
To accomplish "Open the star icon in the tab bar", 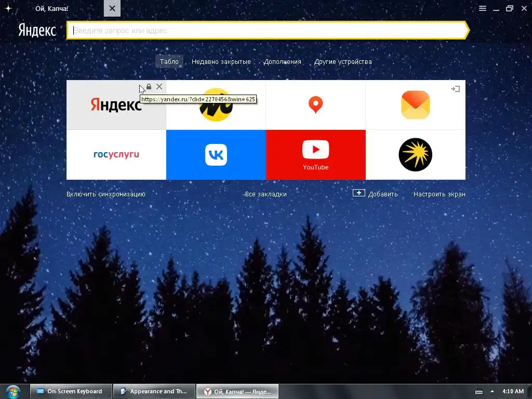I will click(8, 8).
